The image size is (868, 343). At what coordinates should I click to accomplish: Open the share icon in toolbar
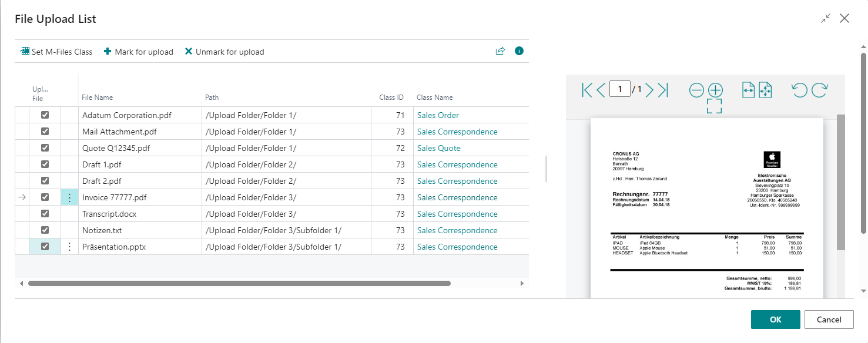[500, 51]
